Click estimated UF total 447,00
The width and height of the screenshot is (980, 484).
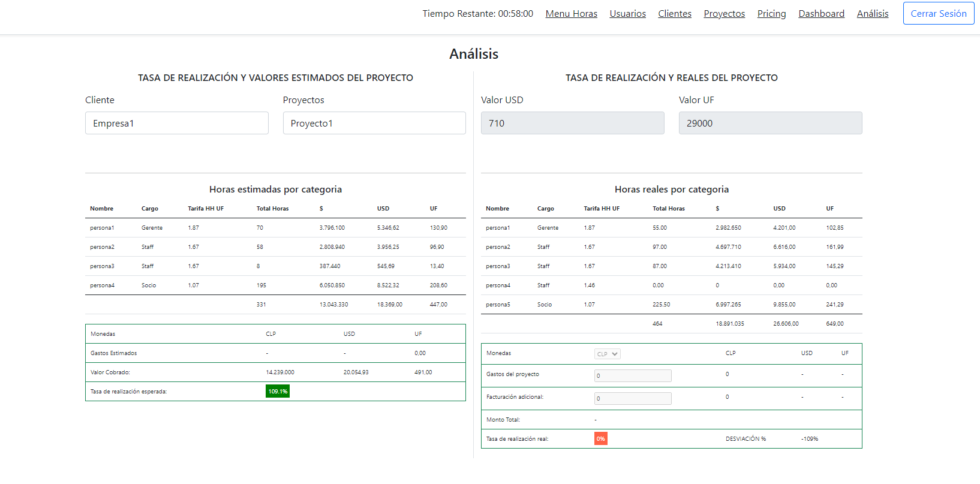(x=438, y=305)
